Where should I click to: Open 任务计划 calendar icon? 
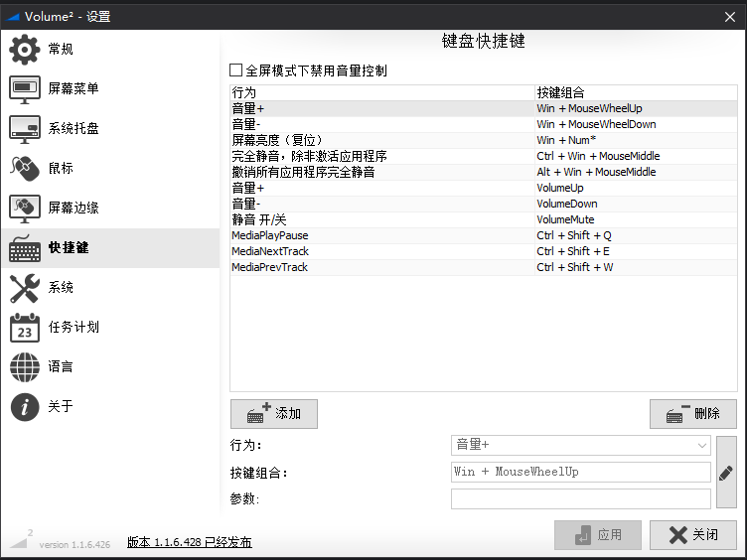25,327
